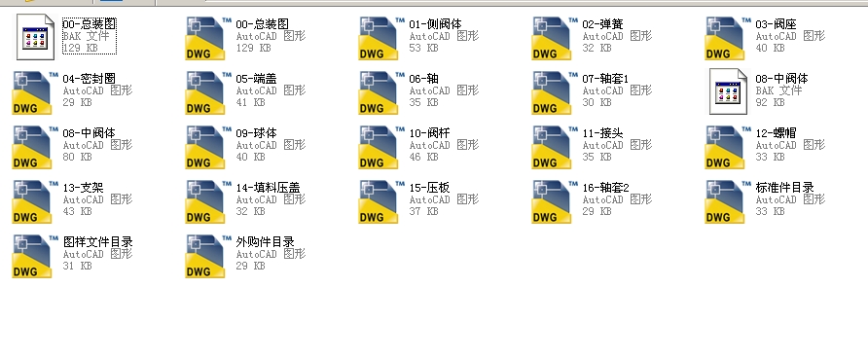Select the 14-填料压盖 DWG icon
Viewport: 868px width, 359px height.
208,202
